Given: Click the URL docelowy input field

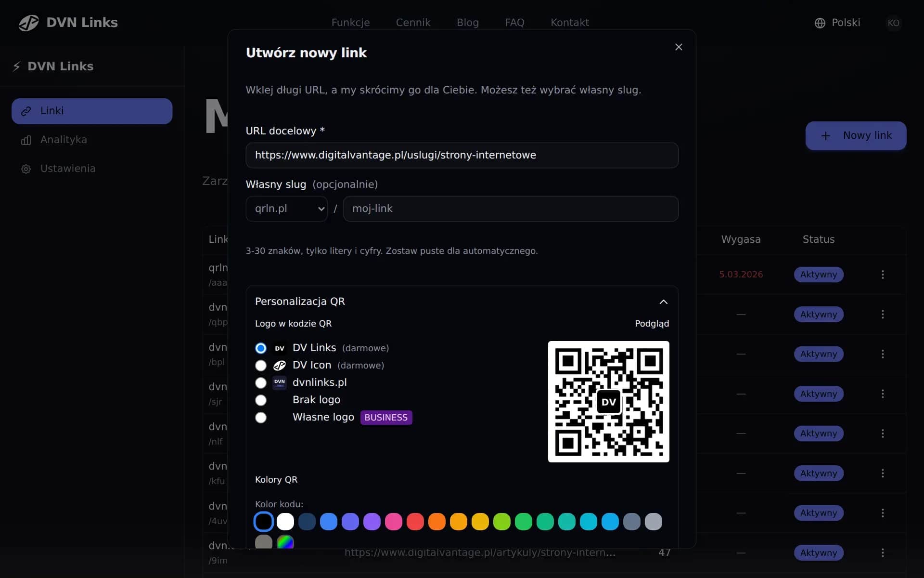Looking at the screenshot, I should 462,155.
